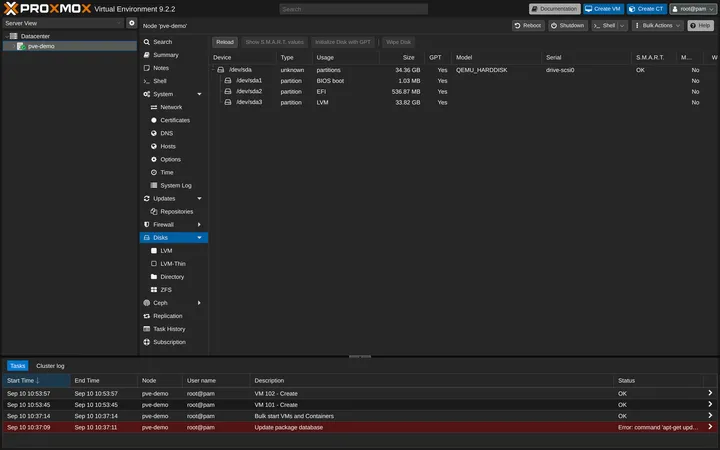
Task: Open the failed Update package database task arrow
Action: pyautogui.click(x=710, y=427)
